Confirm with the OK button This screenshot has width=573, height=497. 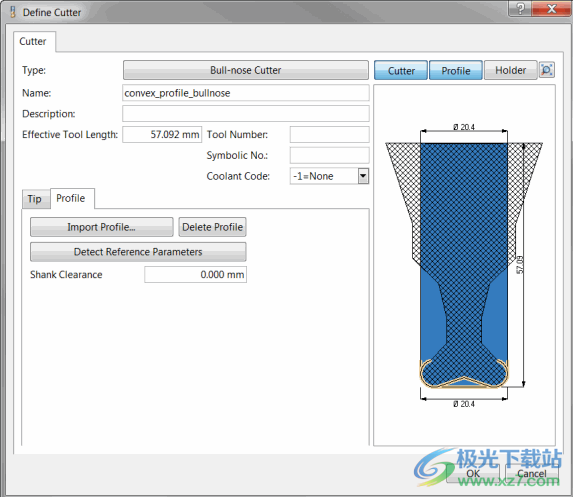click(x=473, y=474)
